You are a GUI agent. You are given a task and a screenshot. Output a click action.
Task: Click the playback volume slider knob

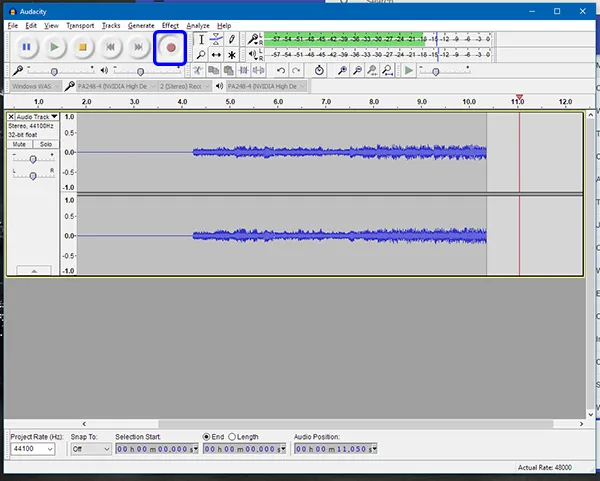point(140,72)
